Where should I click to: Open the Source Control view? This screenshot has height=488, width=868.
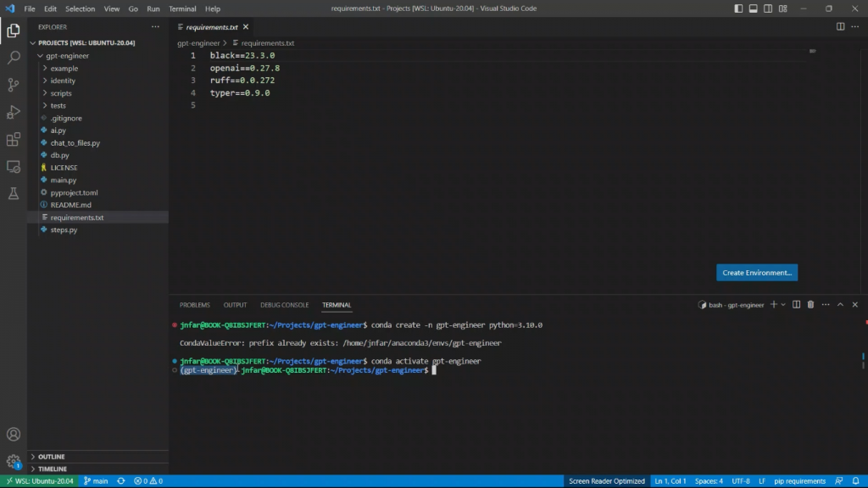pyautogui.click(x=14, y=85)
